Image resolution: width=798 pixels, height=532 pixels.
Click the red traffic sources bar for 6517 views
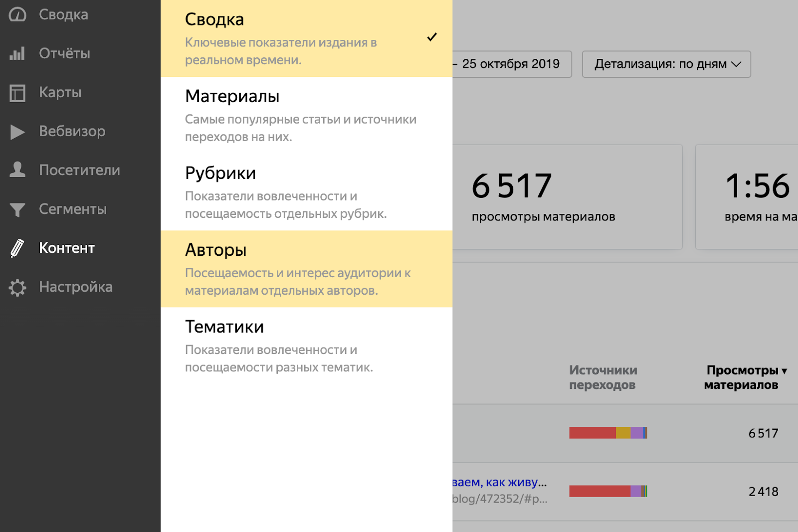594,433
